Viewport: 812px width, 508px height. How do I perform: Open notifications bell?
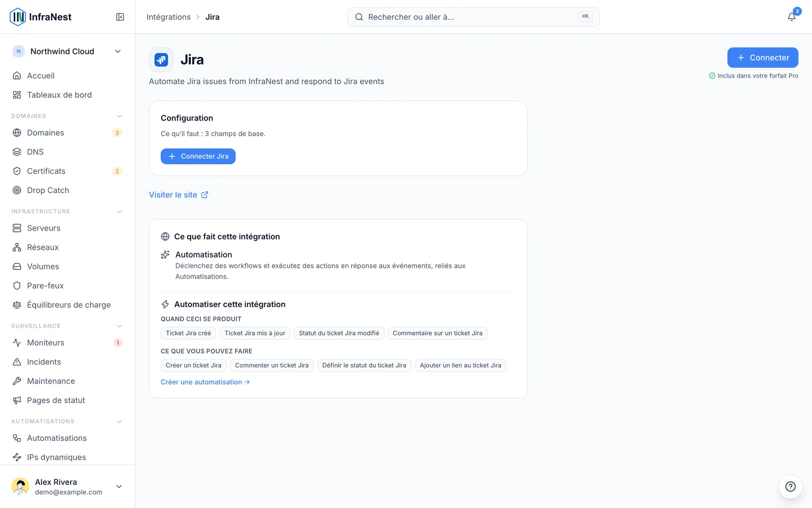791,17
